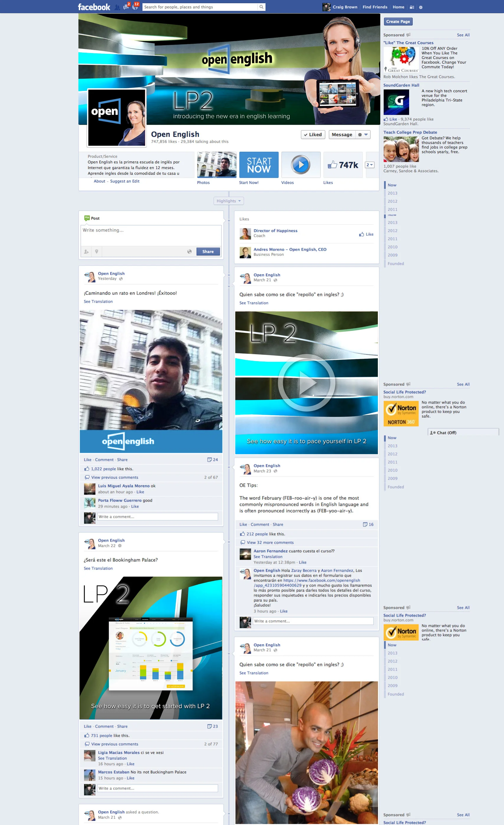The width and height of the screenshot is (504, 825).
Task: Click the Share button in the post composer
Action: 208,251
